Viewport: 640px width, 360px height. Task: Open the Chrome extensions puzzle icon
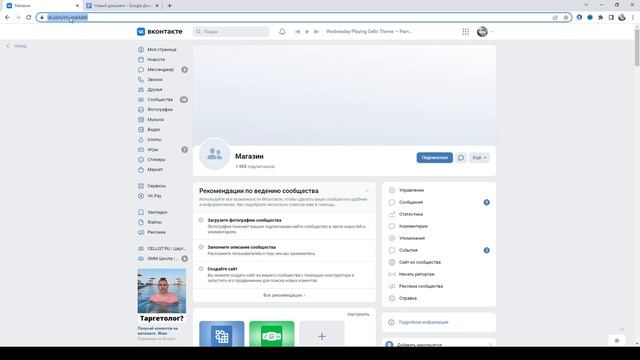(x=600, y=18)
